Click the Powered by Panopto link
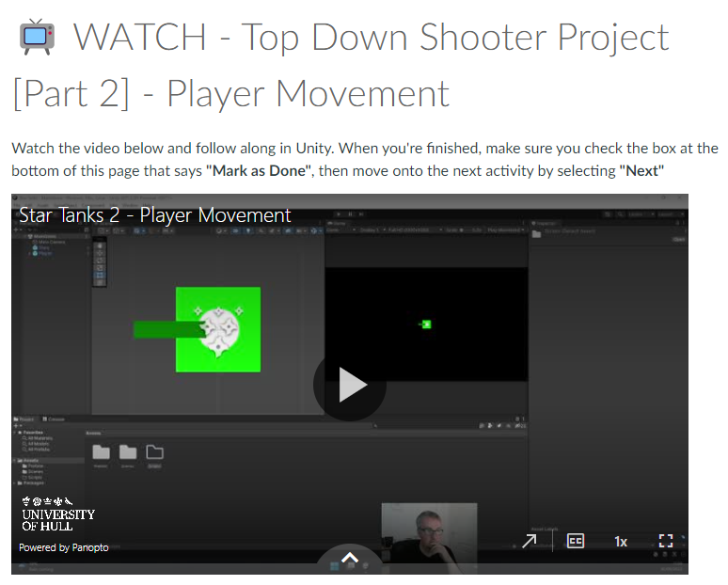 point(64,547)
